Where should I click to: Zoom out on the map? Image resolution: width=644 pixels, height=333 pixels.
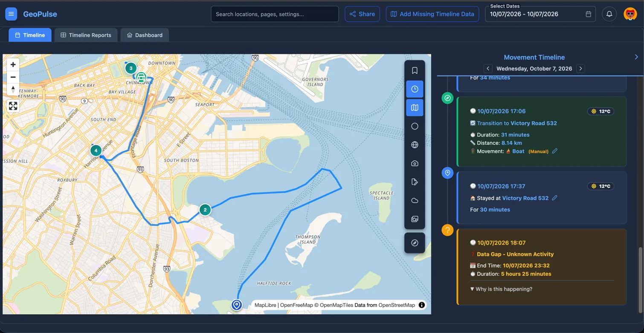click(13, 77)
